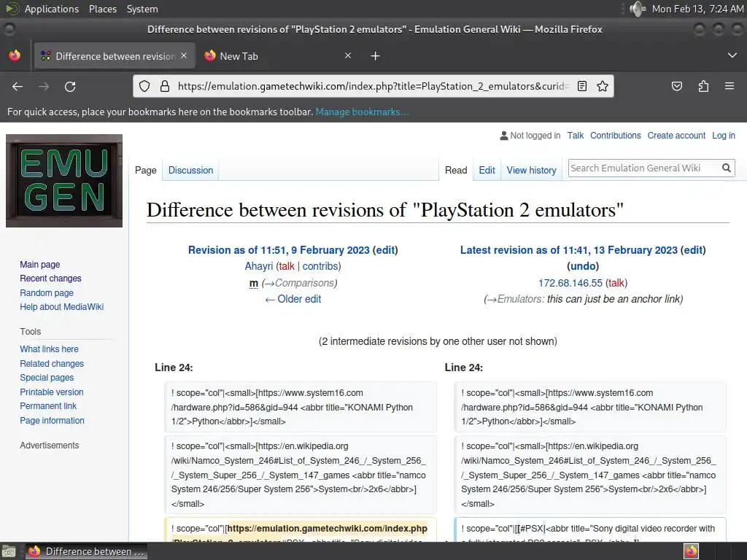Click the Firefox forward arrow button
Image resolution: width=747 pixels, height=560 pixels.
44,86
